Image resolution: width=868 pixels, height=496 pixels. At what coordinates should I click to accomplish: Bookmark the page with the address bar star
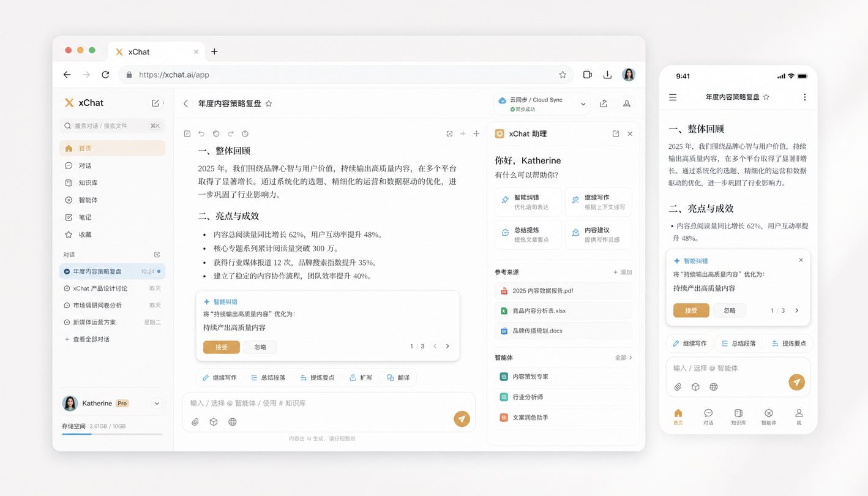[563, 75]
